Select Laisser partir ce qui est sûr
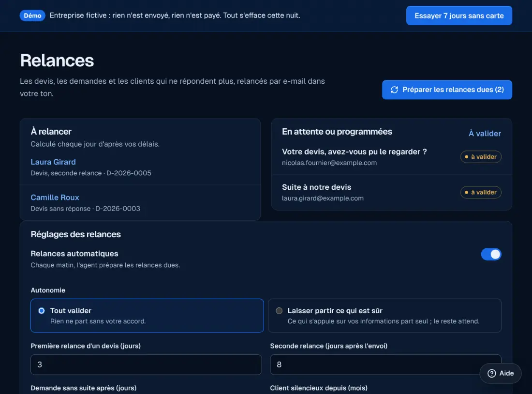 (x=385, y=316)
